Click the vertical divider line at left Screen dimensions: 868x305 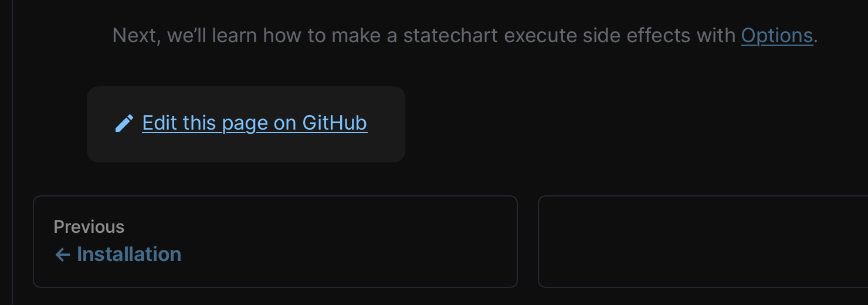[x=12, y=152]
